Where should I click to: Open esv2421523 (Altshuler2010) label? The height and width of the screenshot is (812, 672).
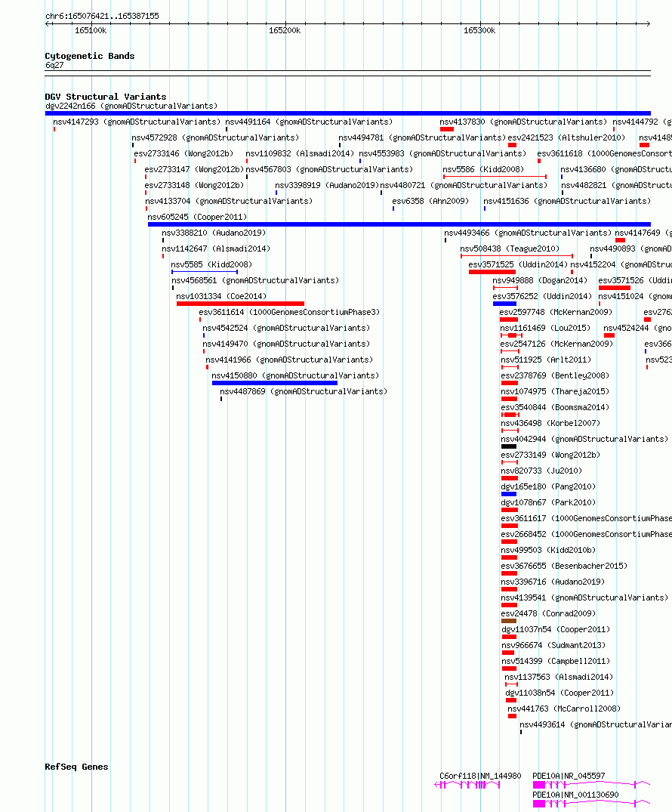point(566,137)
